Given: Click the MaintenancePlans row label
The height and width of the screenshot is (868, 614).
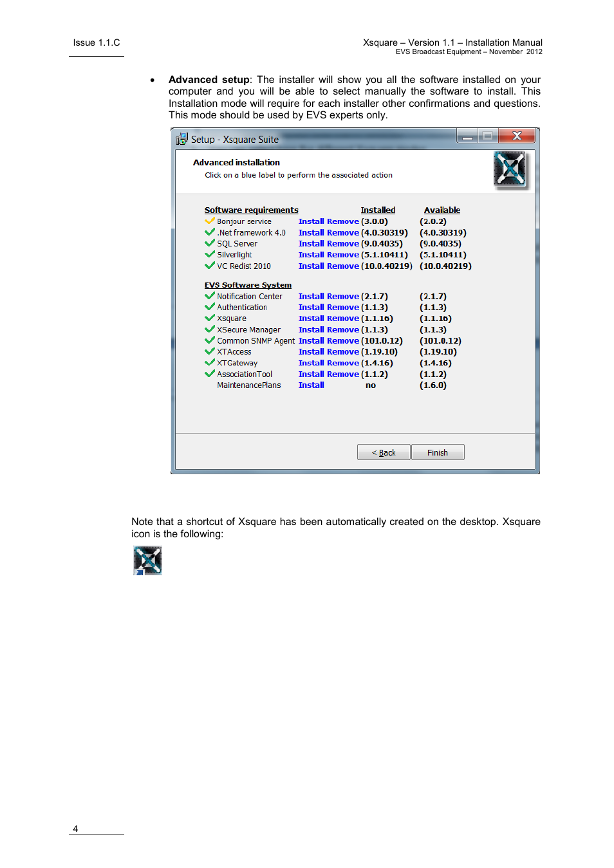Looking at the screenshot, I should [249, 385].
